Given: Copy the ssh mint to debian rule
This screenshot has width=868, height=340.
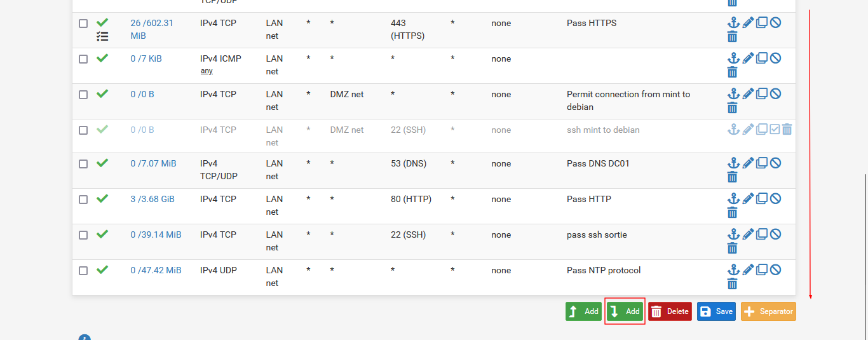Looking at the screenshot, I should pos(761,130).
